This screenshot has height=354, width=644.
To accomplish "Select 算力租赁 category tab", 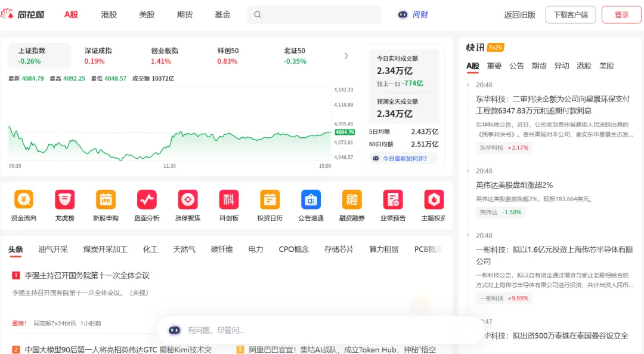I will tap(384, 249).
